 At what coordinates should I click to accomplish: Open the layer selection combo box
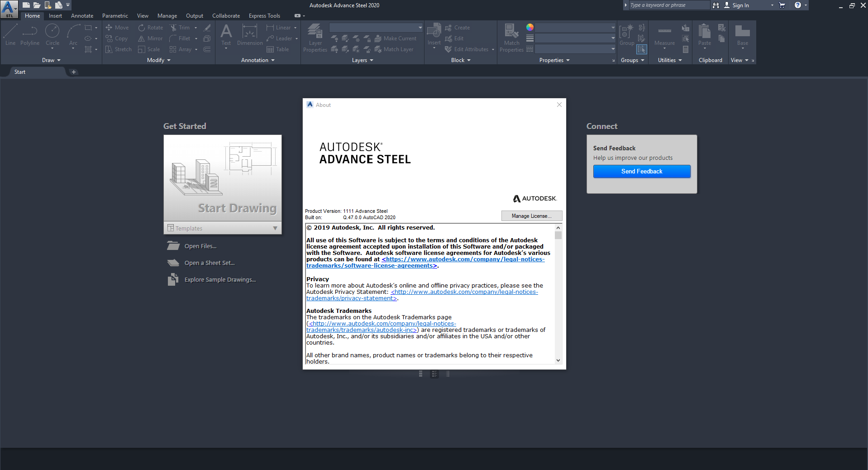point(376,28)
